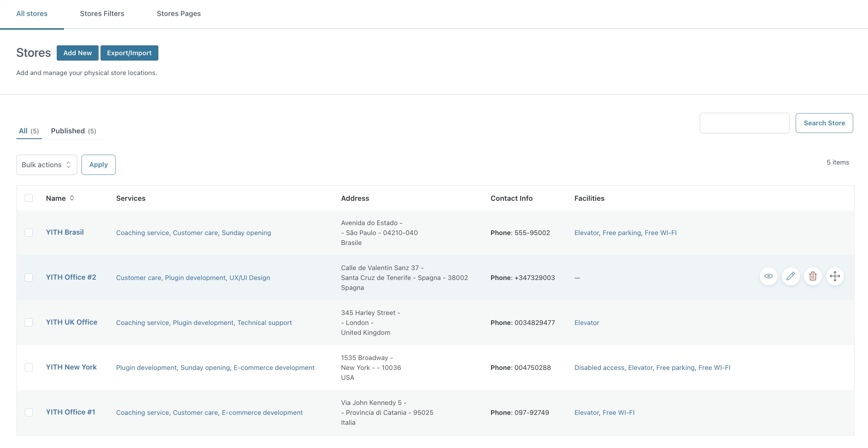This screenshot has height=448, width=868.
Task: Click the address Calle de Valentin Sanz 37
Action: click(380, 268)
